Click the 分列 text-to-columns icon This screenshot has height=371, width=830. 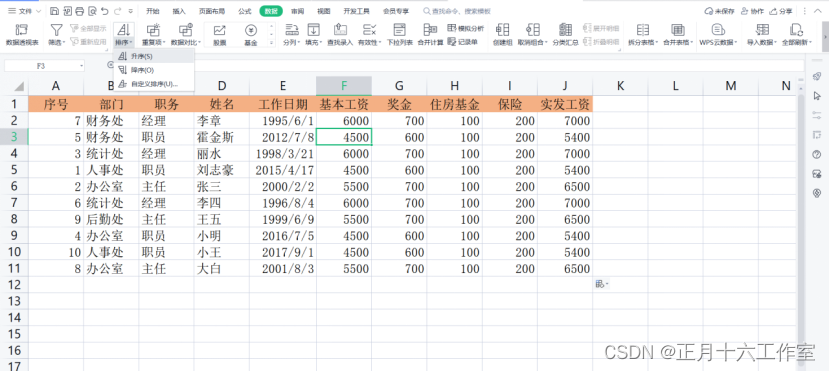click(x=291, y=30)
